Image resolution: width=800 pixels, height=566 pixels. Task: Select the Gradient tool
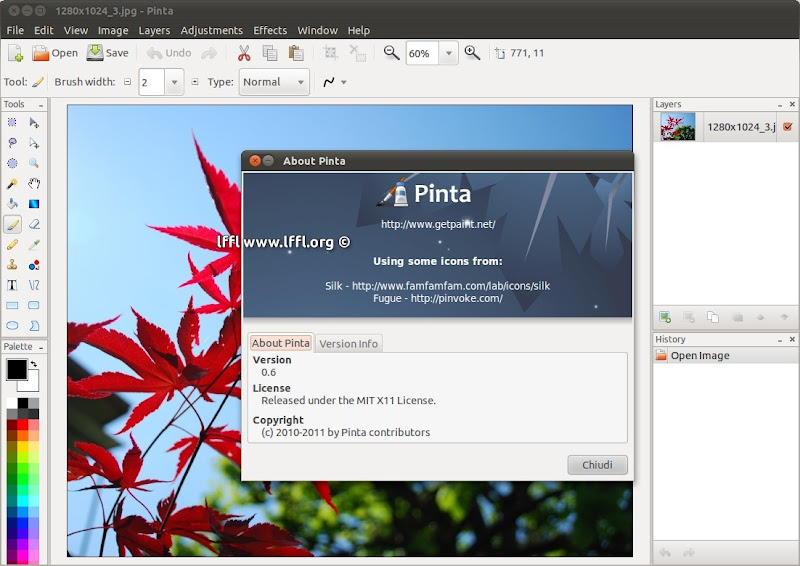34,204
